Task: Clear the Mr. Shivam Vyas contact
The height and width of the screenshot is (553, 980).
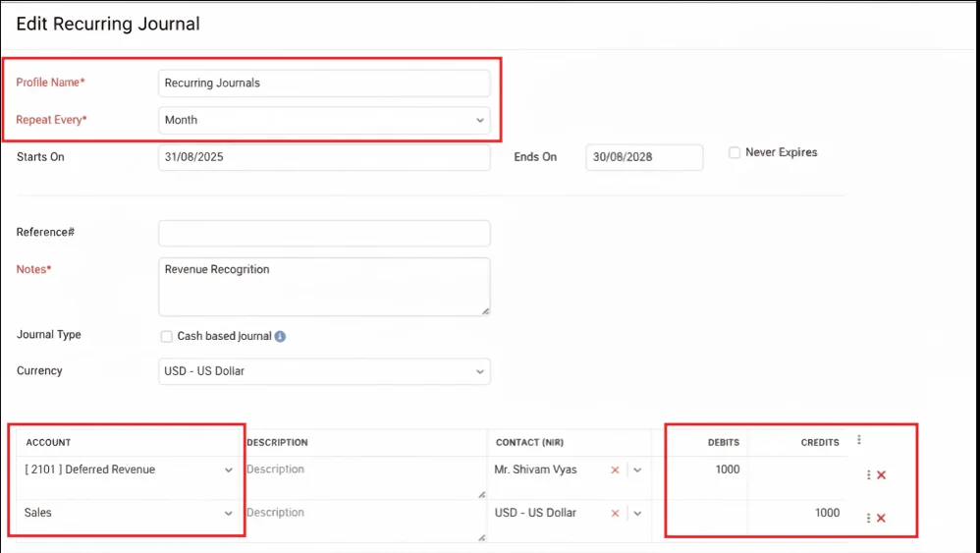Action: pyautogui.click(x=615, y=470)
